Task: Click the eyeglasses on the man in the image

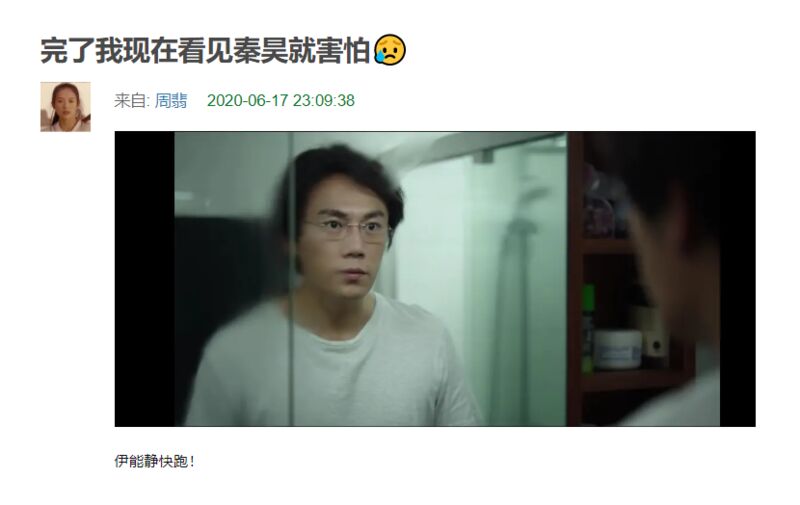Action: click(348, 230)
